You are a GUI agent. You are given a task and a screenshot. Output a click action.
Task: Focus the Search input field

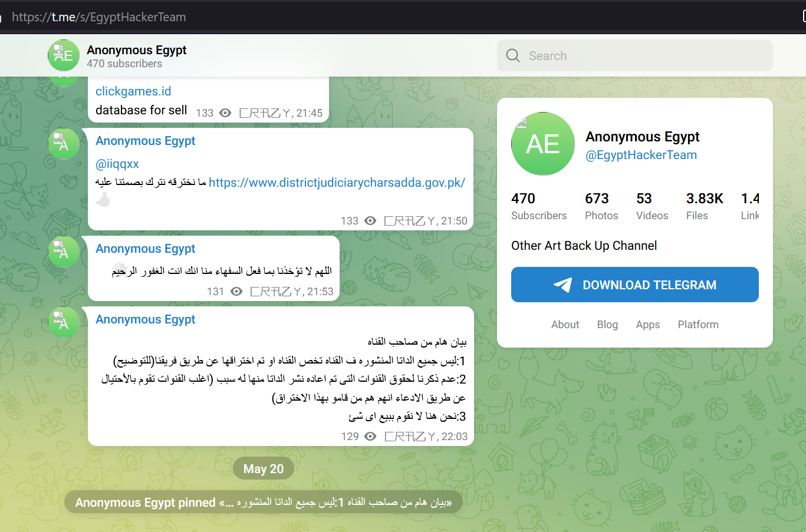coord(635,55)
